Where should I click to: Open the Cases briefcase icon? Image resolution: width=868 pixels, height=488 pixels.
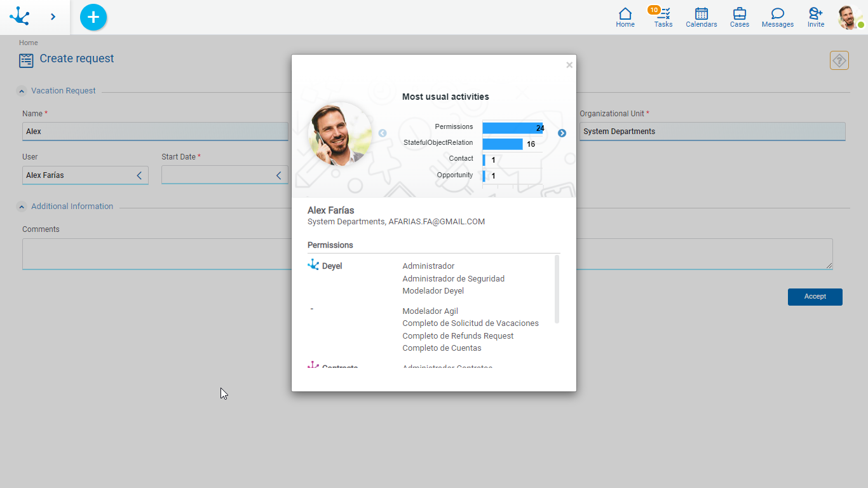click(x=739, y=17)
